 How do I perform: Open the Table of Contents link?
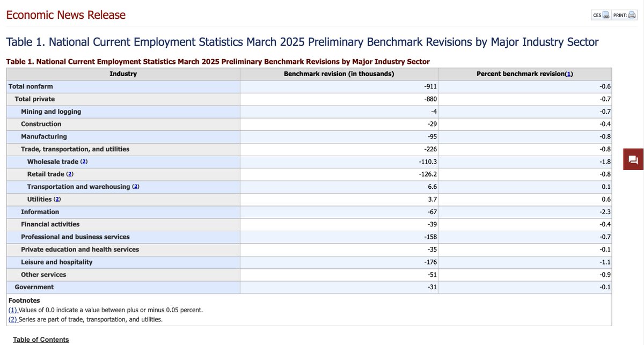click(41, 340)
